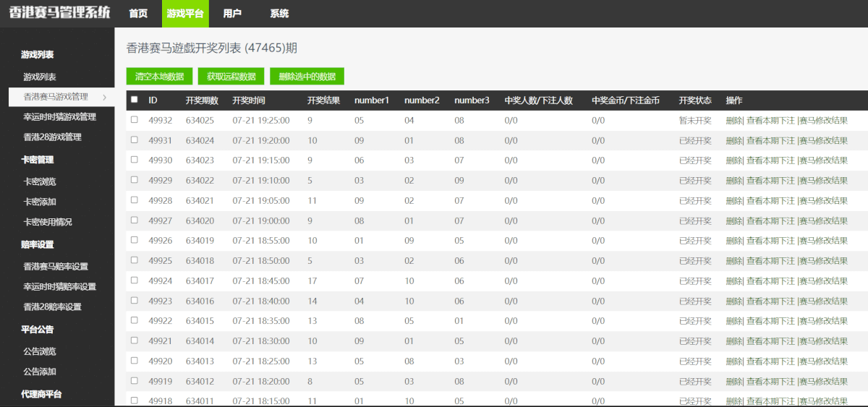Click the 香港赛马管理系统 logo title
The image size is (868, 407).
click(56, 12)
